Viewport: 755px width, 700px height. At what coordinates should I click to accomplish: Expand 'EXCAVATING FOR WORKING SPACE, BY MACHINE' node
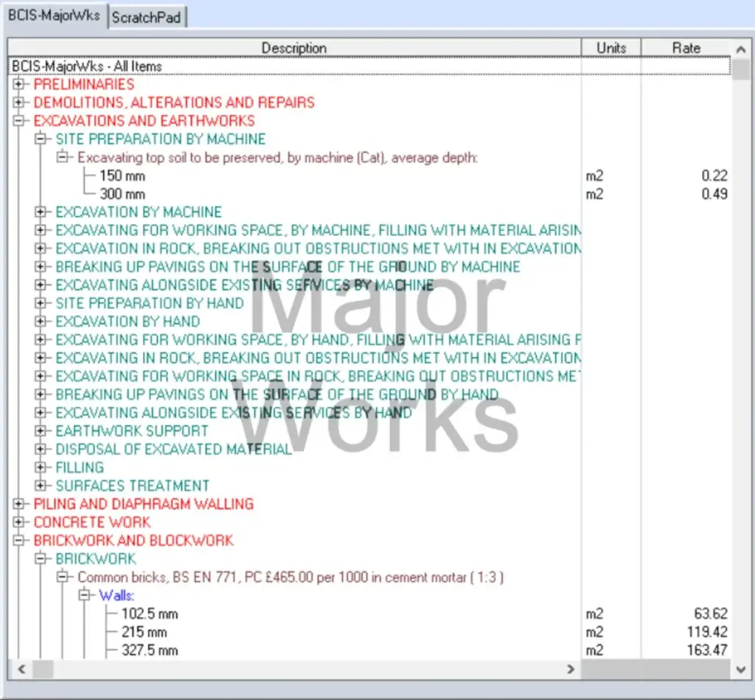tap(41, 230)
